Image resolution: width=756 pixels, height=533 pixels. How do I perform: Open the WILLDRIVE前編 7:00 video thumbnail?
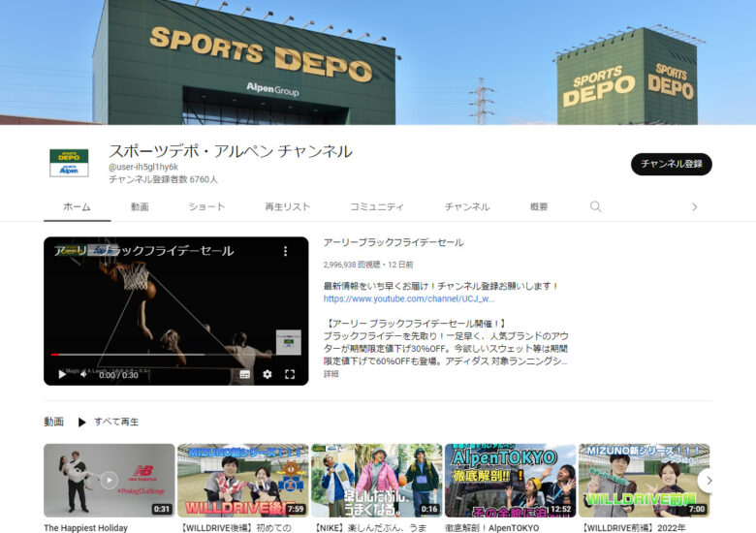click(644, 481)
